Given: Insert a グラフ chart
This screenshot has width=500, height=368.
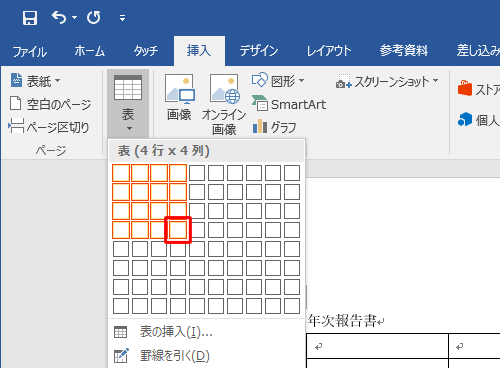Looking at the screenshot, I should point(274,127).
